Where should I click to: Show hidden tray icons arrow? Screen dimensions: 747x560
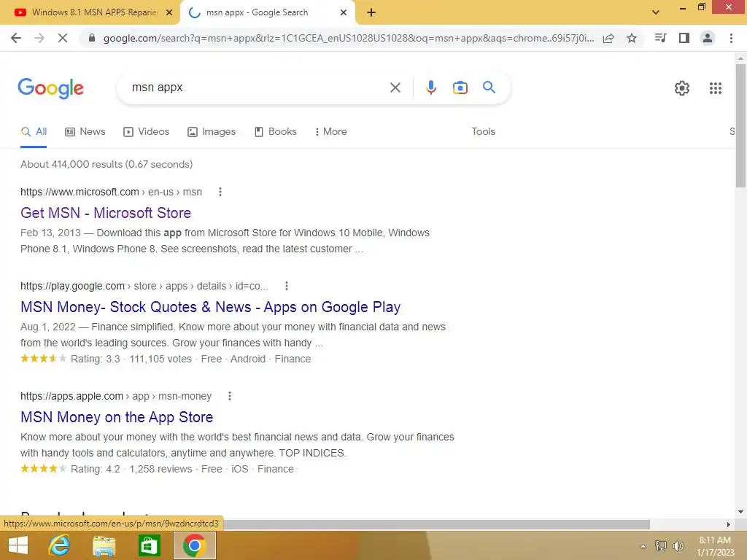pos(643,546)
